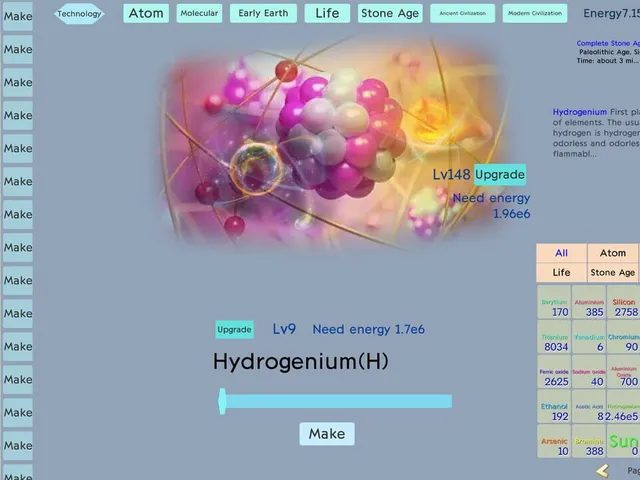Select the Hydrogenium 2.46e5 inventory tile
The image size is (640, 480).
(623, 406)
